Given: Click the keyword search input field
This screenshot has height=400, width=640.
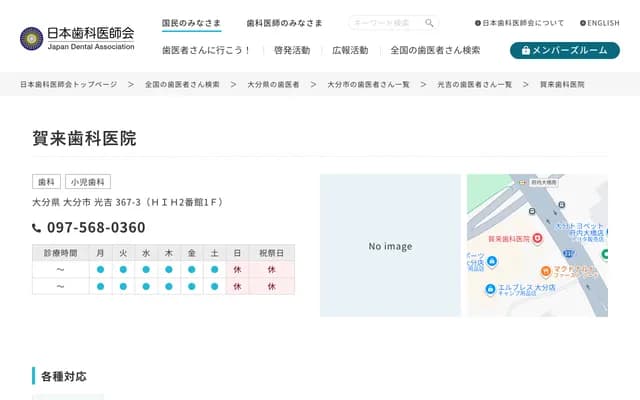Looking at the screenshot, I should [384, 23].
